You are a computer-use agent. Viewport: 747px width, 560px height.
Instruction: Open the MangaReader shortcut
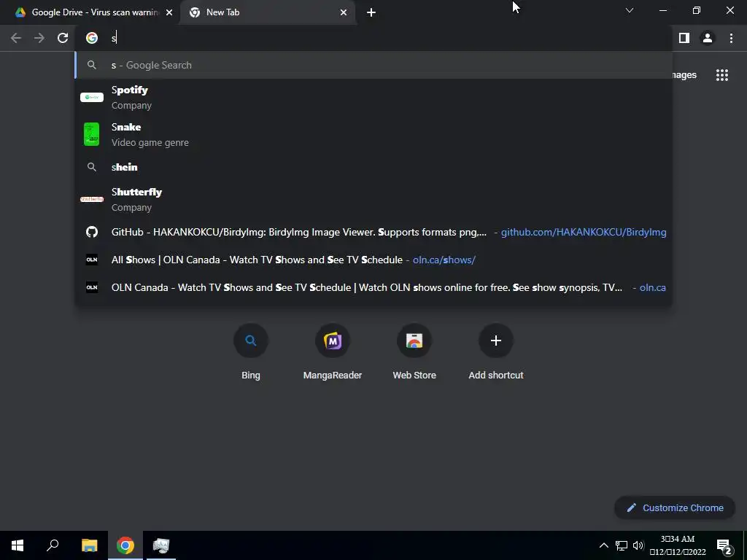[333, 352]
